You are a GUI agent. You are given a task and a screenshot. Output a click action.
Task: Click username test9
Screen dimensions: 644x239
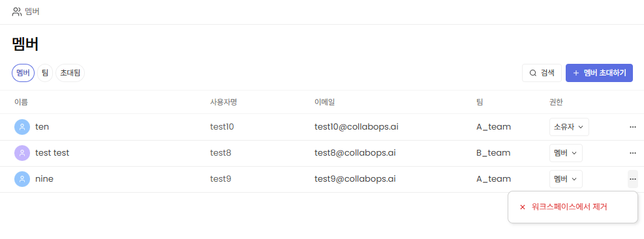[221, 179]
